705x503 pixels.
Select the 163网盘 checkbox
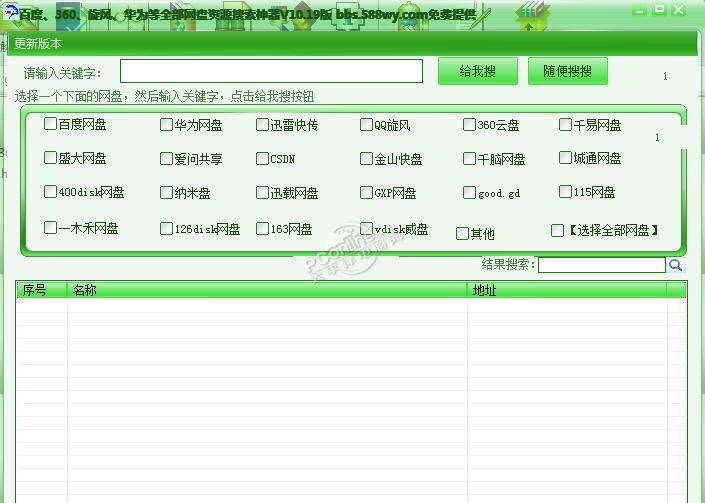coord(262,228)
